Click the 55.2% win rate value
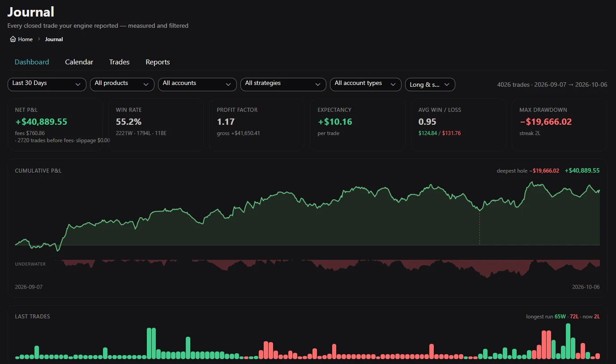This screenshot has height=364, width=616. [128, 122]
